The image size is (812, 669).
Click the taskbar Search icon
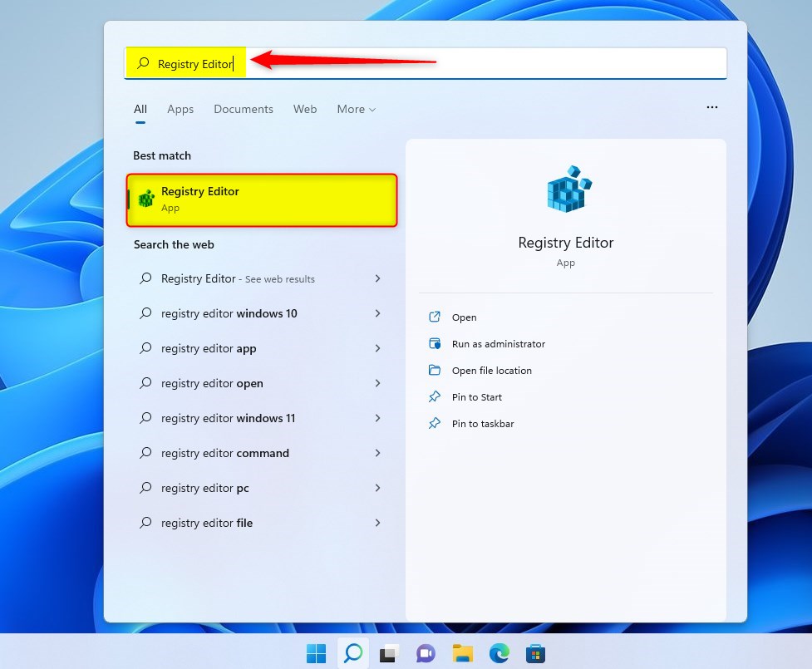coord(353,652)
